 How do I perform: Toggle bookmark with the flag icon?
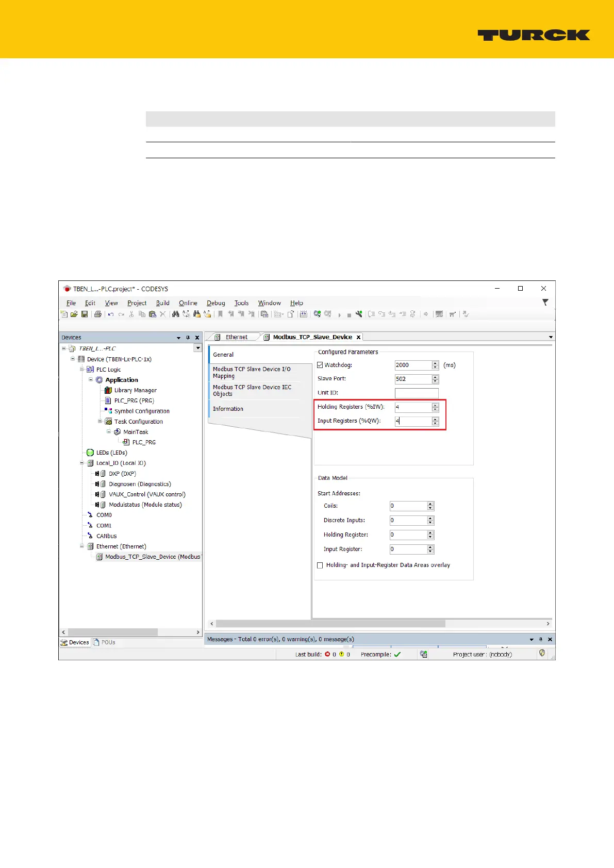click(x=220, y=314)
